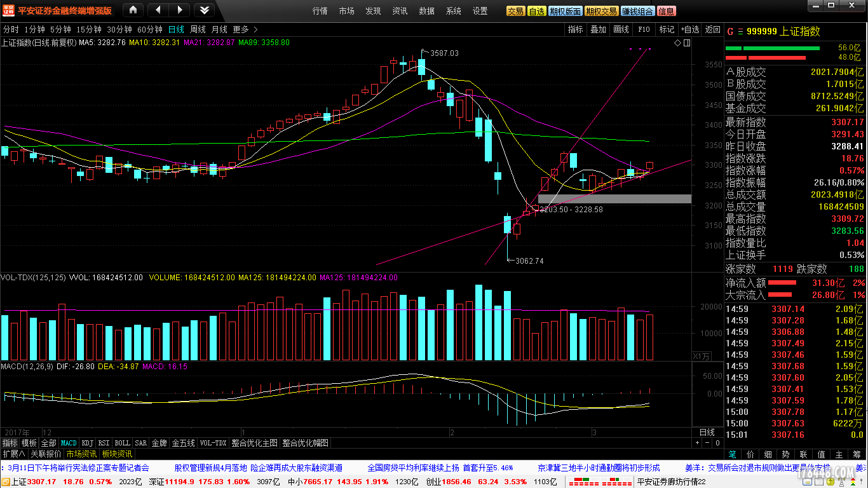Go to the home page icon
The image size is (868, 488).
(x=133, y=10)
